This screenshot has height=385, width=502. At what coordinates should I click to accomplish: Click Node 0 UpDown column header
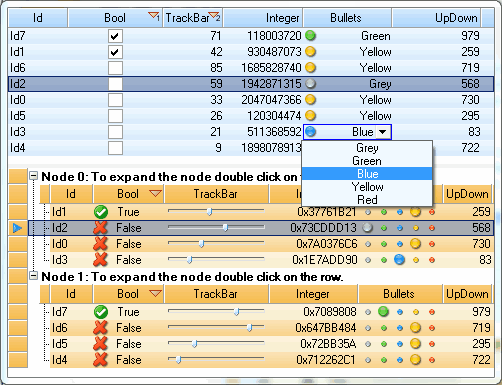tap(467, 194)
